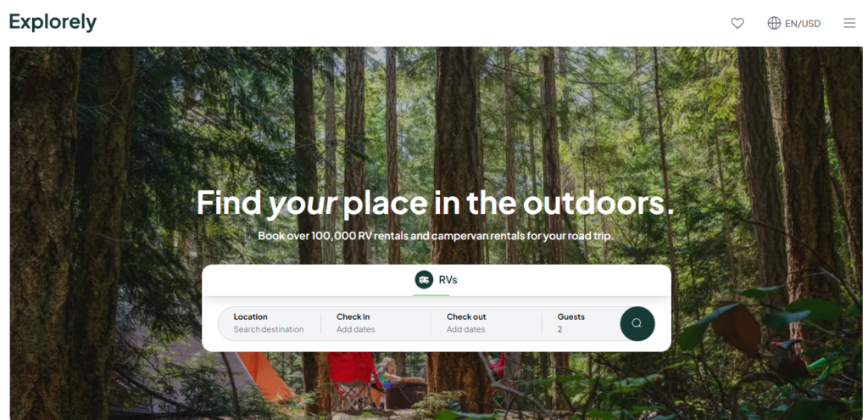
Task: Click the 'Book over 100,000 RV rentals' subheading
Action: pyautogui.click(x=436, y=236)
